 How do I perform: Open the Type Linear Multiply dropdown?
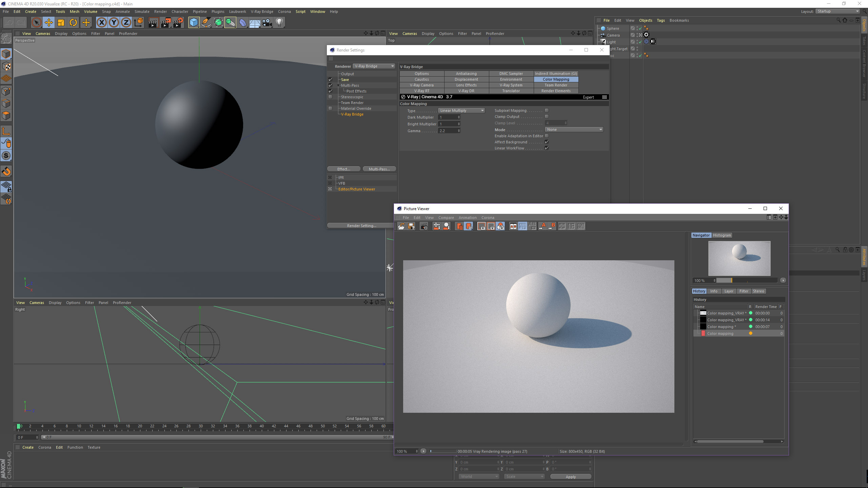(x=461, y=110)
